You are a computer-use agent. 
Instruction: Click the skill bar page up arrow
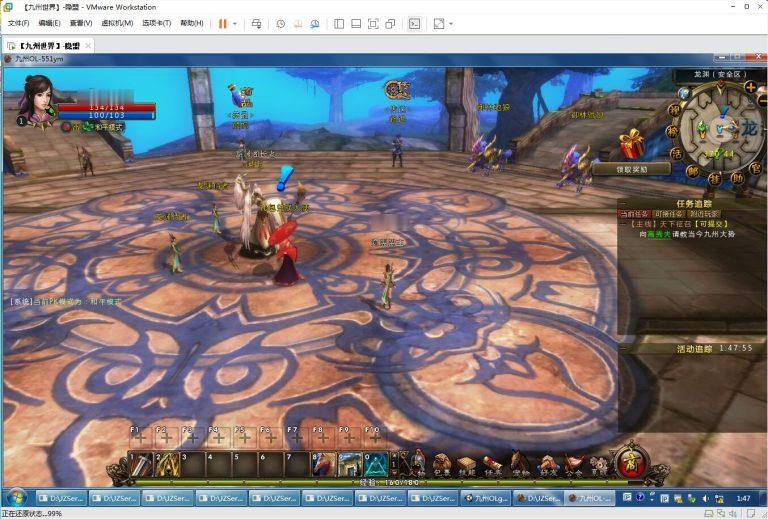[394, 455]
